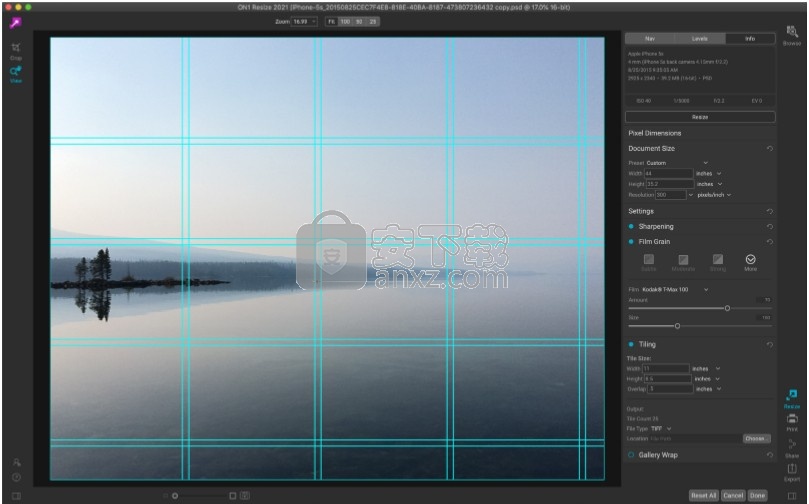Image resolution: width=809 pixels, height=504 pixels.
Task: Reset the Film Grain settings
Action: (x=769, y=241)
